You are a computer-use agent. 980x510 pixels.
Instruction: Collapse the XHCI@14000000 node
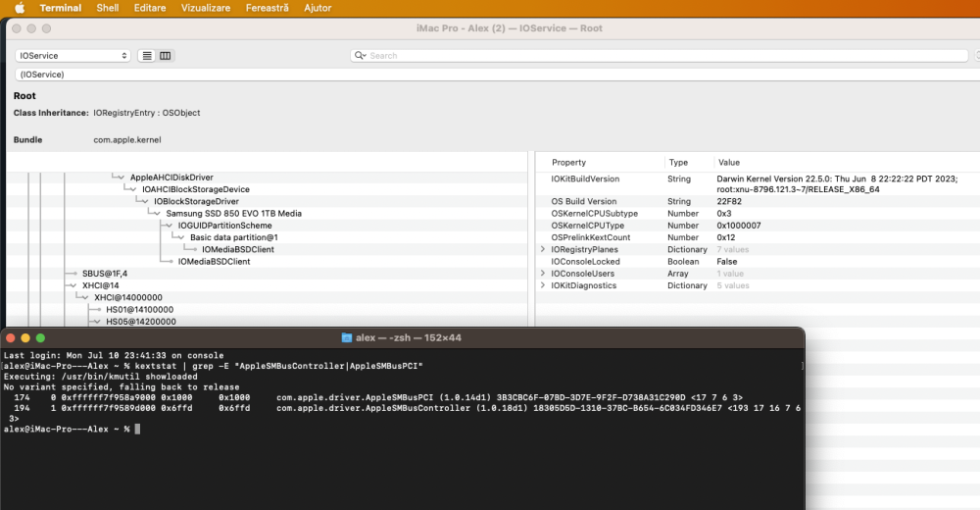coord(85,297)
